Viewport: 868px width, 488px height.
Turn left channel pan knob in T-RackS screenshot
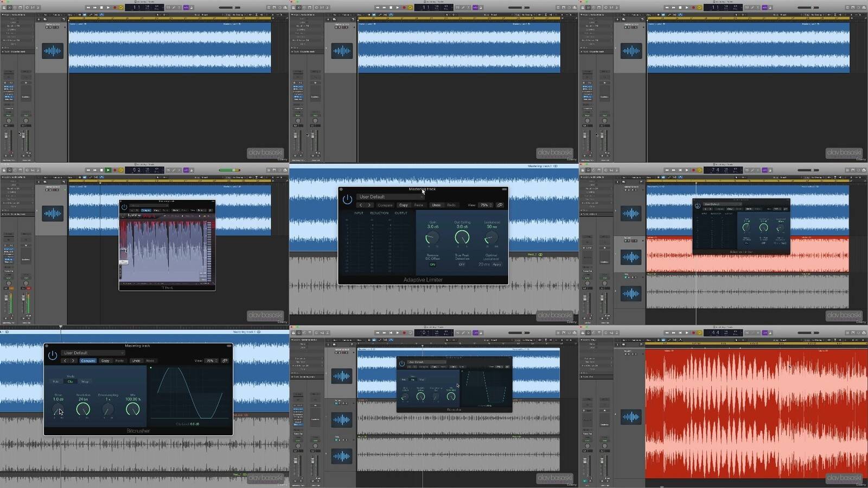[9, 283]
